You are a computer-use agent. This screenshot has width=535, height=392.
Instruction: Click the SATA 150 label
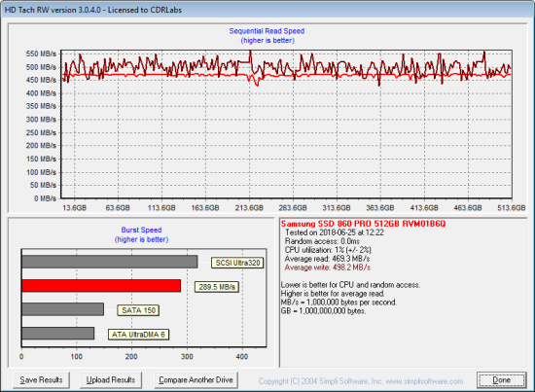[138, 310]
